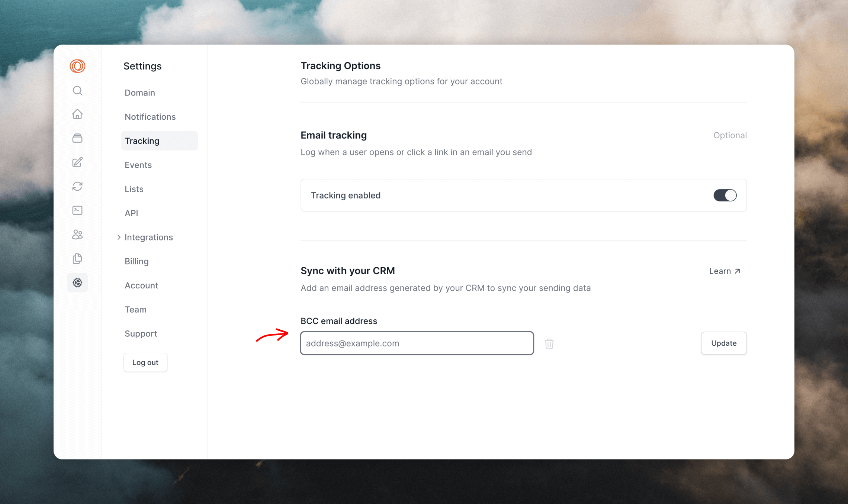Open search from the sidebar magnifier icon

(77, 91)
